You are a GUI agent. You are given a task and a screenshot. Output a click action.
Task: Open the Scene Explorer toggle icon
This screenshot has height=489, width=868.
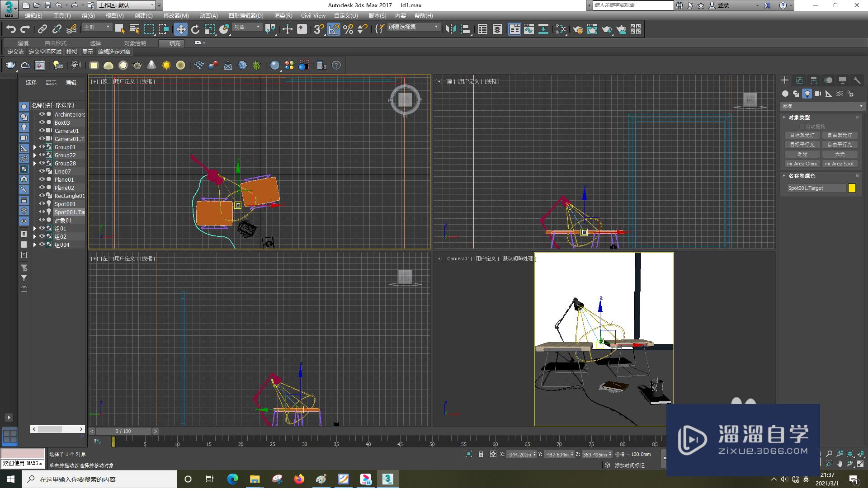[x=483, y=29]
